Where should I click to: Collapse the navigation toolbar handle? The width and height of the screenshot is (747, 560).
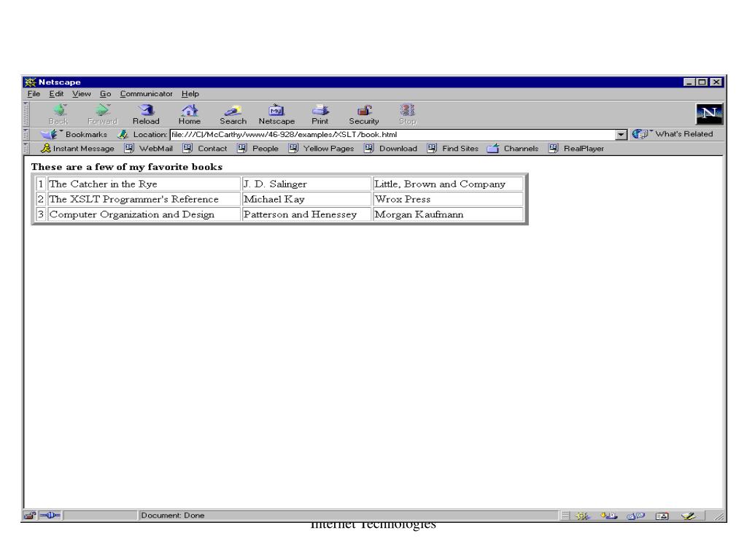click(x=26, y=114)
